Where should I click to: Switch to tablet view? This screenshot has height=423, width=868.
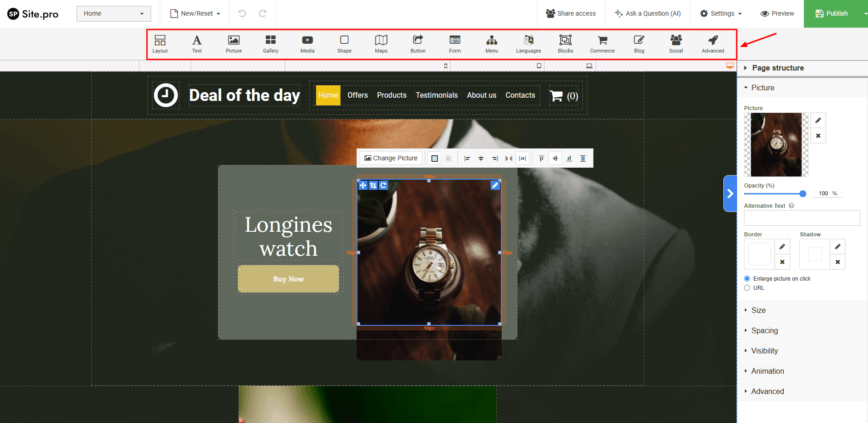(x=539, y=66)
